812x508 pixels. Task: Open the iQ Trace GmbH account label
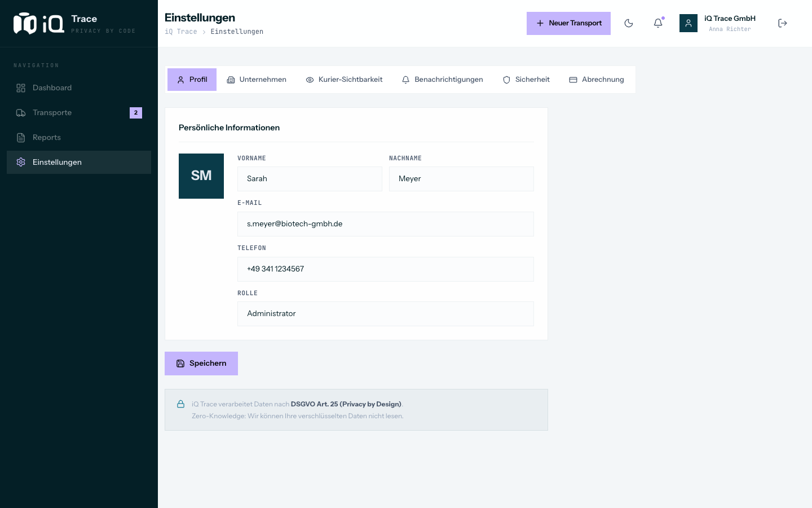point(730,19)
